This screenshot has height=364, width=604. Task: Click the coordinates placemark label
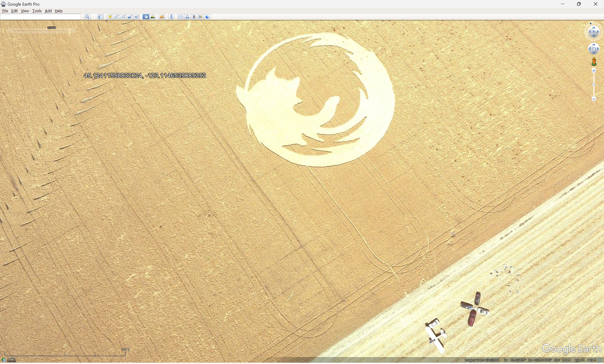click(x=145, y=75)
